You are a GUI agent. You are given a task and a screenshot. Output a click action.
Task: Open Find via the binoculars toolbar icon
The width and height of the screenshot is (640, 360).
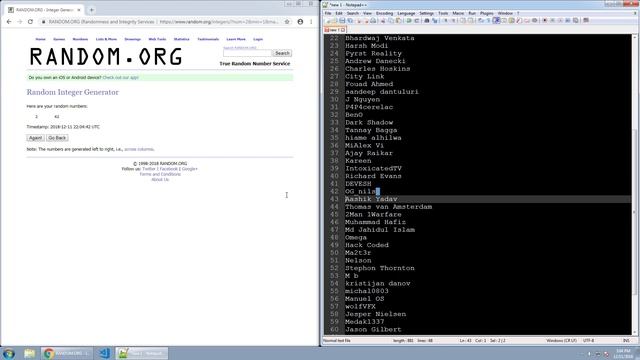click(427, 20)
